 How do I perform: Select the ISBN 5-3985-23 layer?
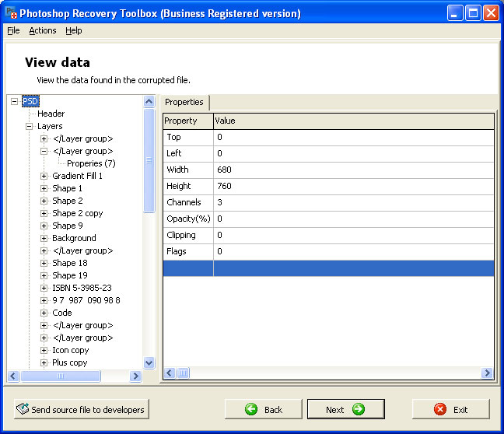coord(82,288)
